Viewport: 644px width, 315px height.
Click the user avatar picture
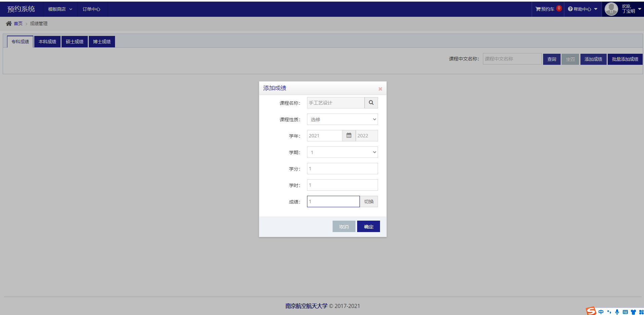(611, 9)
